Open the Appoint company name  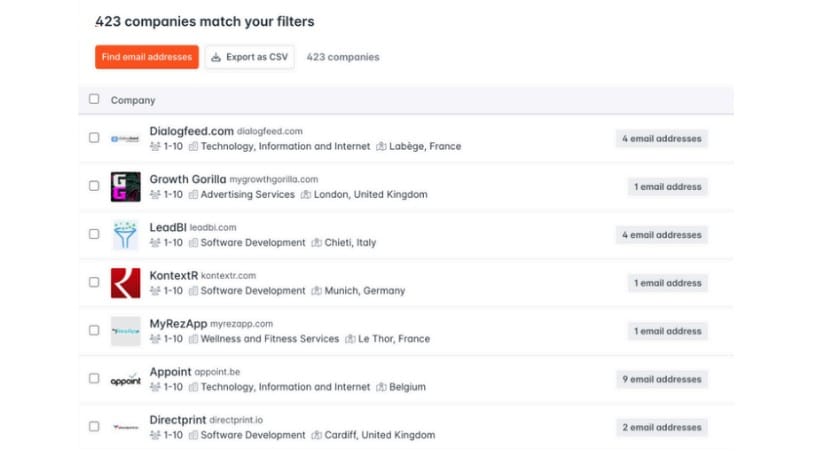[x=170, y=371]
